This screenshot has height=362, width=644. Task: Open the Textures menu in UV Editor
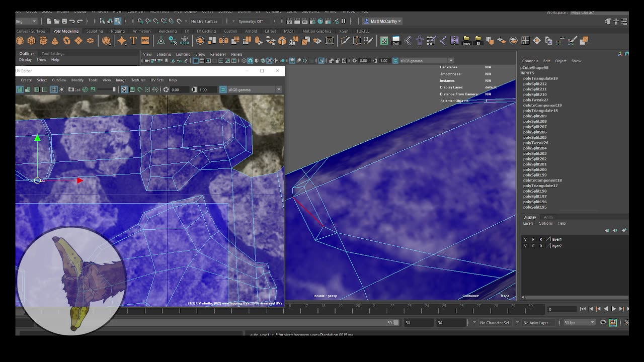pos(138,80)
